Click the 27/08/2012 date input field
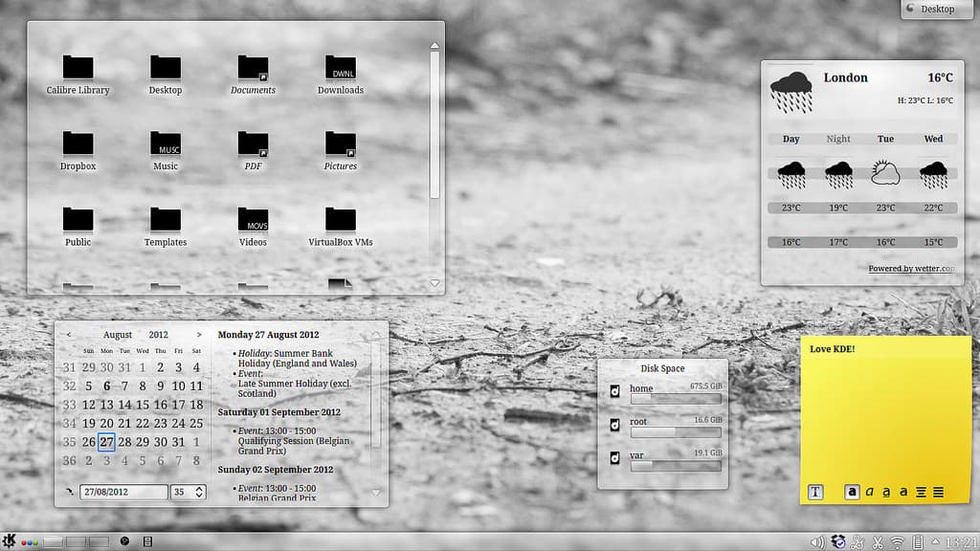Screen dimensions: 980x551 122,492
